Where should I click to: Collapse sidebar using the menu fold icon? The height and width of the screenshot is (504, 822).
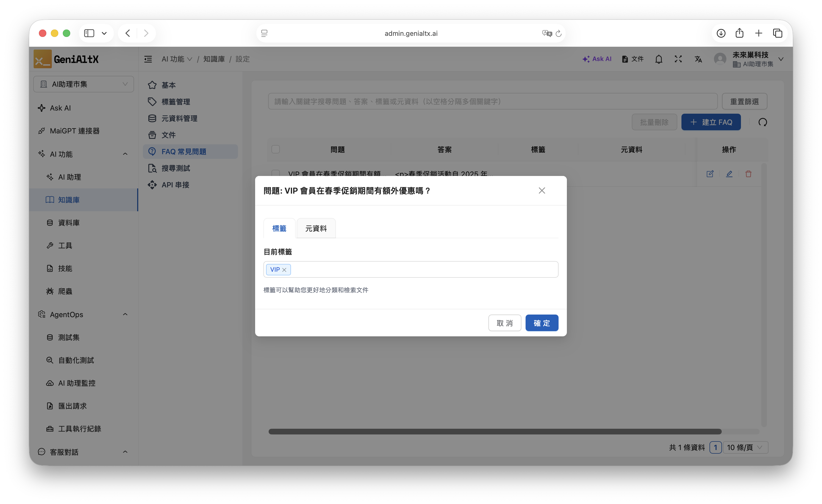pyautogui.click(x=148, y=59)
